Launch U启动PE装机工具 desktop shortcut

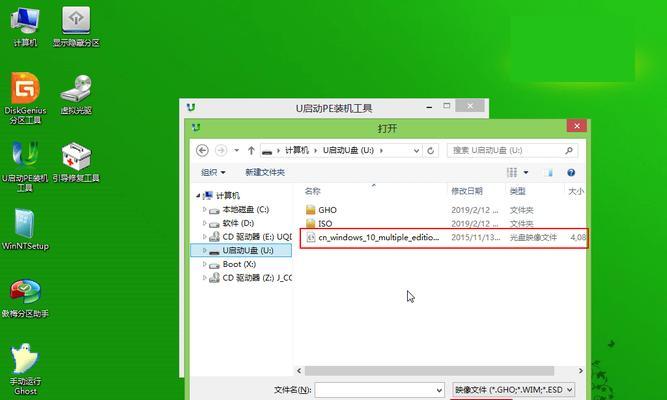click(25, 166)
